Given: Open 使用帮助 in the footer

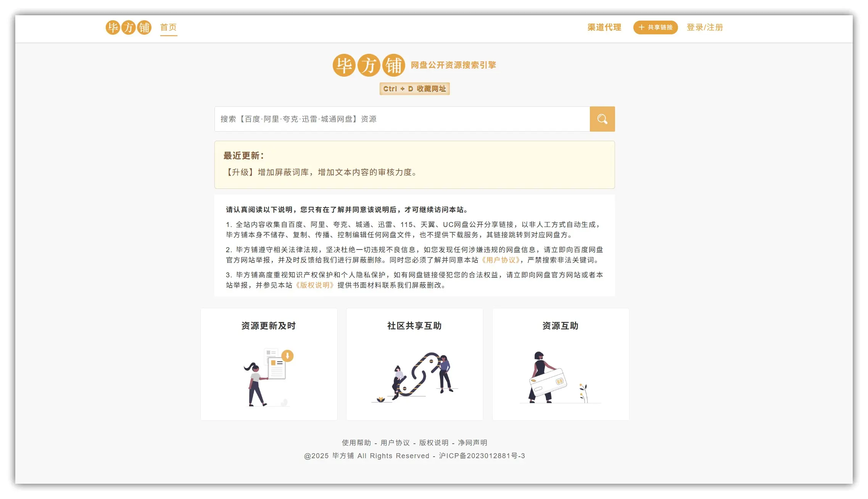Looking at the screenshot, I should pos(356,443).
